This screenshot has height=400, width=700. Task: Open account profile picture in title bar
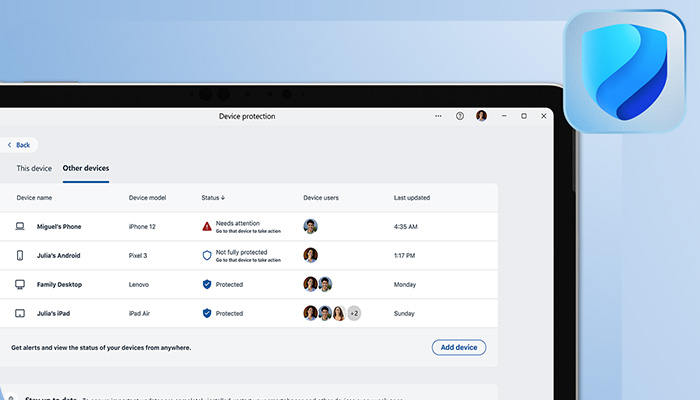(482, 116)
